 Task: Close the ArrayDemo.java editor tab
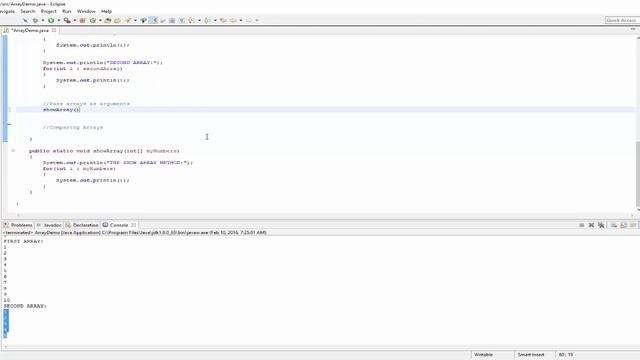[54, 31]
